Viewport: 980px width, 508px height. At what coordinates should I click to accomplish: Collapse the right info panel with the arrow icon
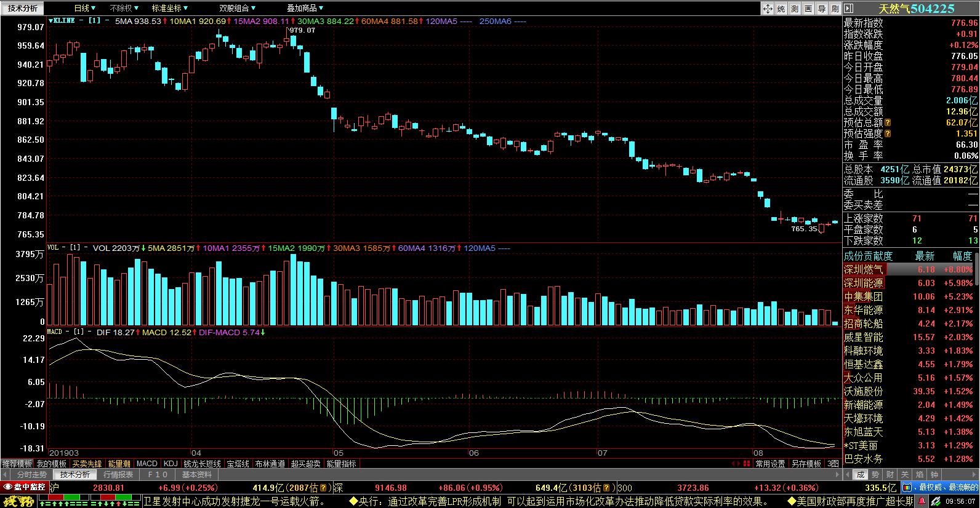tap(848, 8)
